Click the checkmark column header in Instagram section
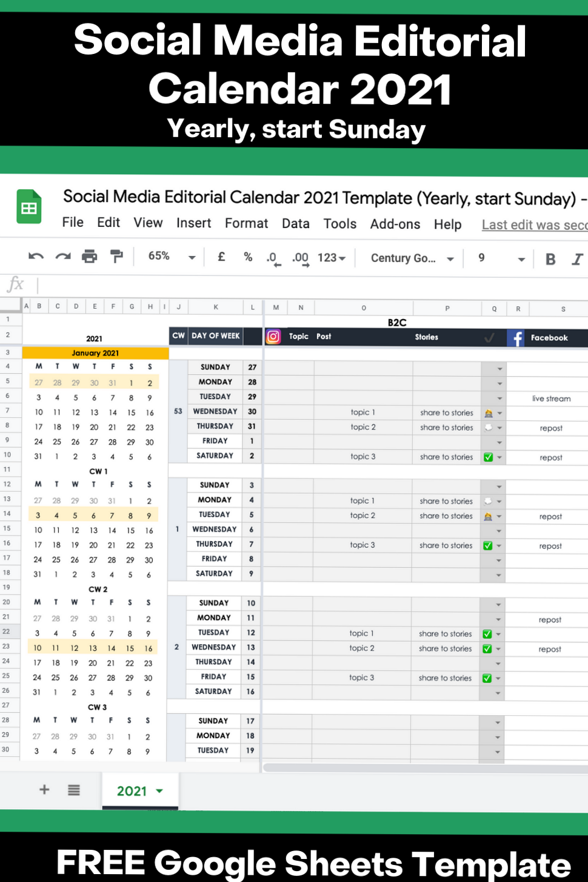This screenshot has width=588, height=882. point(490,337)
